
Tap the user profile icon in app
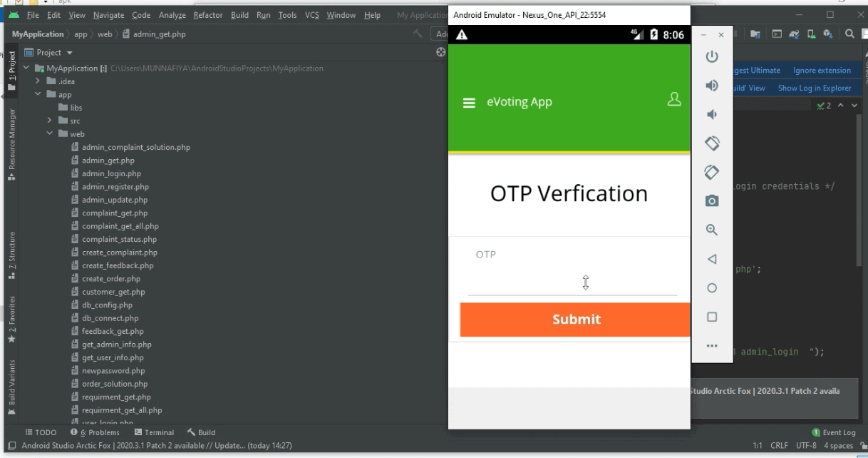click(673, 100)
